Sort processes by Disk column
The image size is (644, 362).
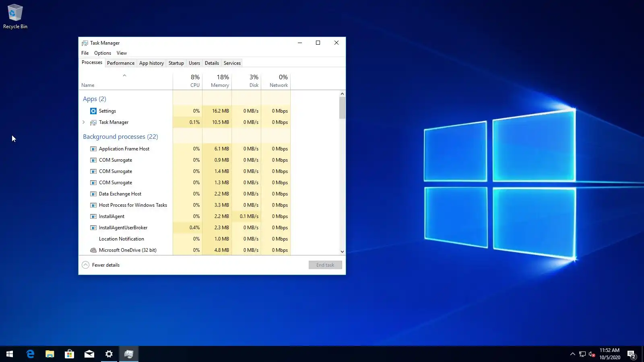tap(246, 81)
